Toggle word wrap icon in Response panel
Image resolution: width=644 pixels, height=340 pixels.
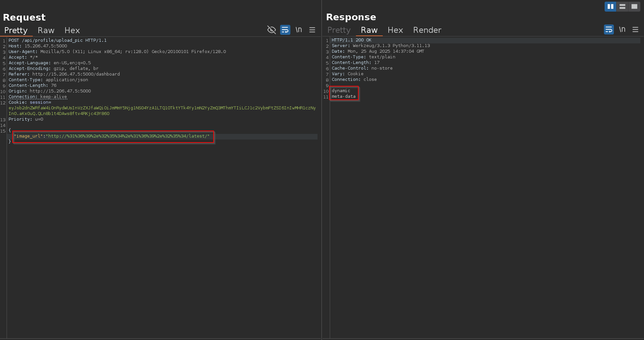click(x=609, y=29)
